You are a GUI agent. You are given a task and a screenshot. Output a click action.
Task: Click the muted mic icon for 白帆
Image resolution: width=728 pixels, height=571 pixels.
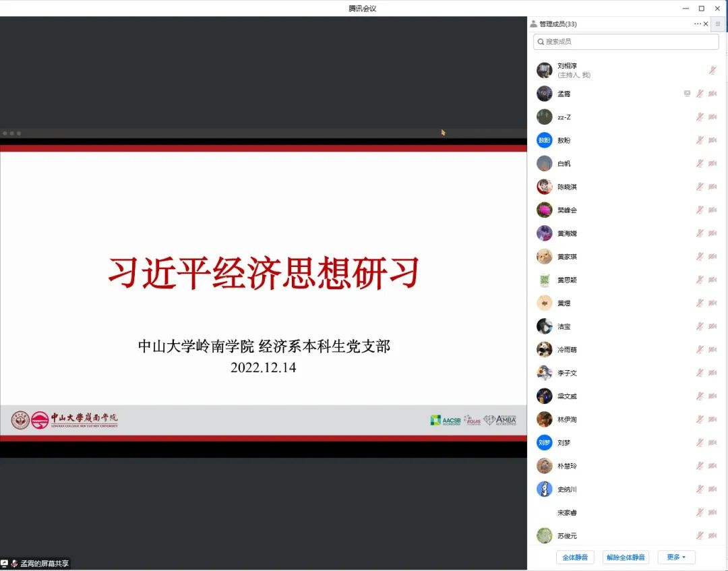pos(700,164)
